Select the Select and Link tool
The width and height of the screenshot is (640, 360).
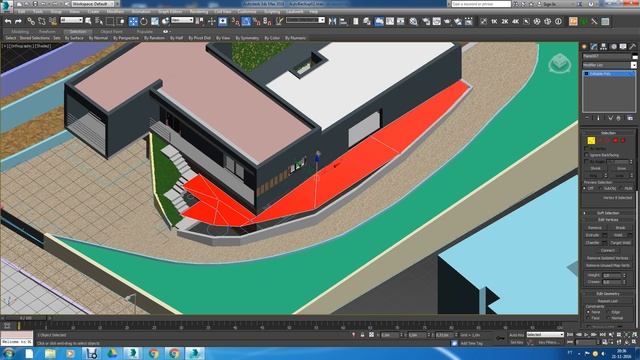point(31,21)
